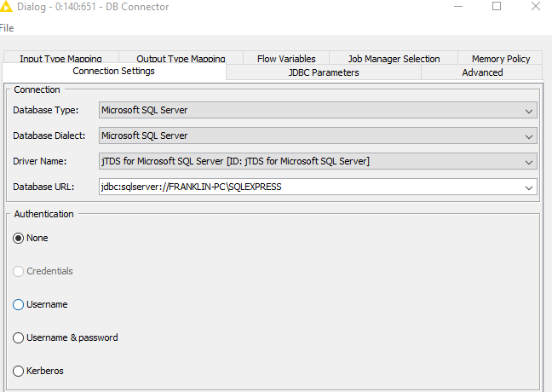Viewport: 552px width, 392px height.
Task: Click into the Database URL text field
Action: click(x=310, y=187)
